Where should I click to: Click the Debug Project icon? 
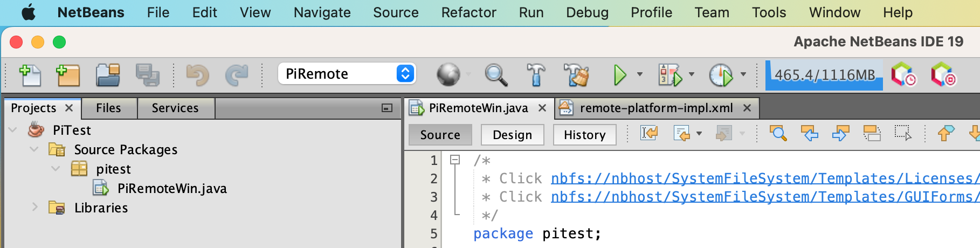(x=670, y=75)
